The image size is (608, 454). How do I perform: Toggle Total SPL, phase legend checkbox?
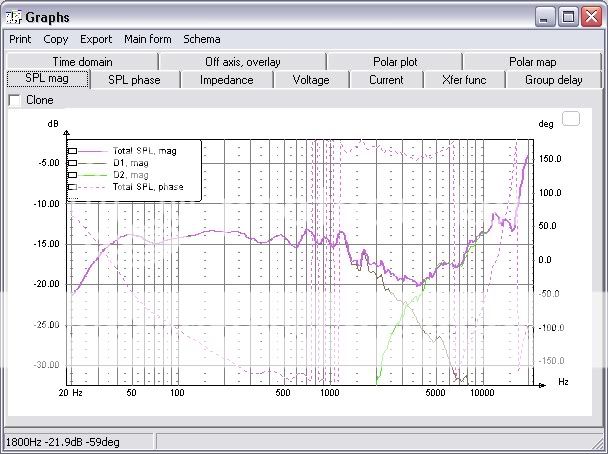[x=72, y=187]
